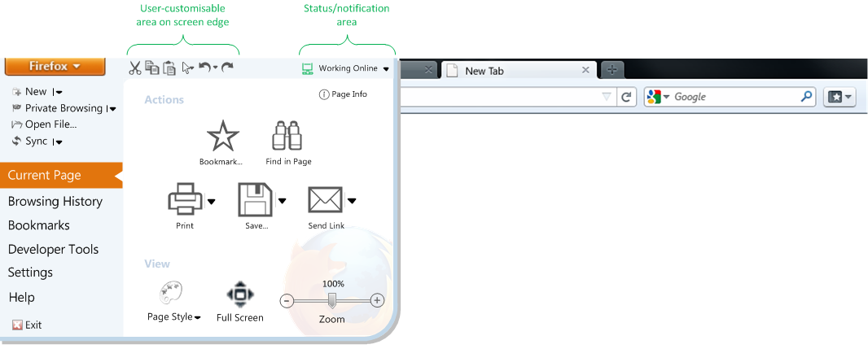Image resolution: width=868 pixels, height=362 pixels.
Task: Open the bookmarks star toolbar button
Action: pos(840,97)
